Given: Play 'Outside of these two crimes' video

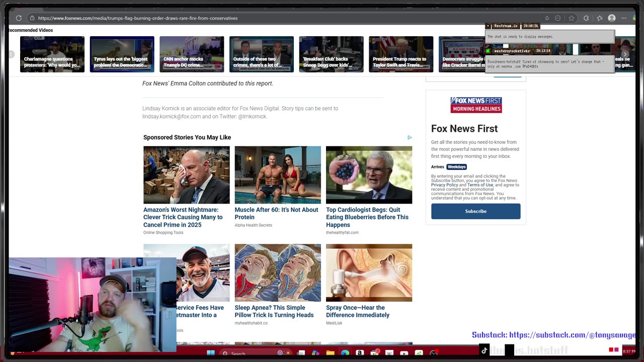Looking at the screenshot, I should click(x=261, y=54).
